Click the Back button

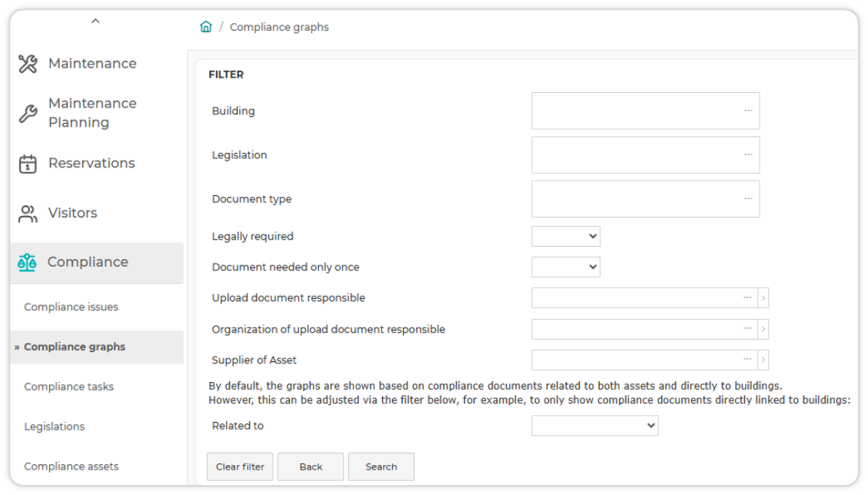(x=311, y=467)
